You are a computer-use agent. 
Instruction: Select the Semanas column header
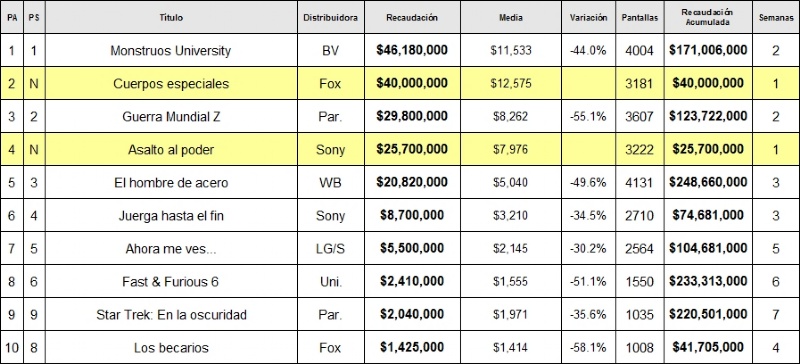click(x=776, y=17)
